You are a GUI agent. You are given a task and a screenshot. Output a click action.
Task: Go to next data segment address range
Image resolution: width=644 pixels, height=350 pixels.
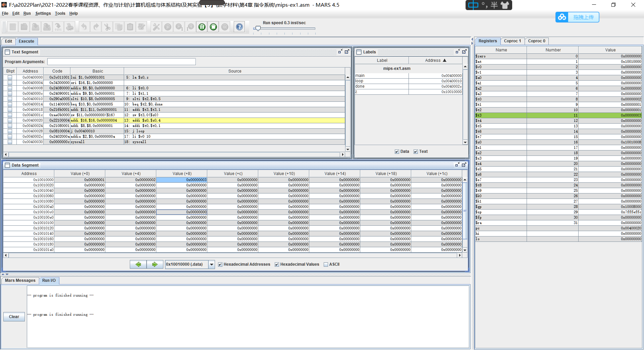[x=155, y=264]
